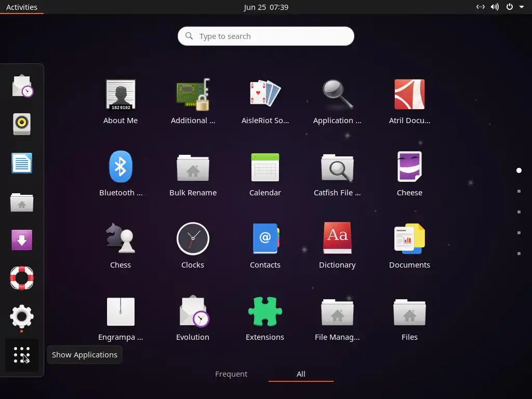This screenshot has height=399, width=532.
Task: Go to the third app grid page dot
Action: coord(519,212)
